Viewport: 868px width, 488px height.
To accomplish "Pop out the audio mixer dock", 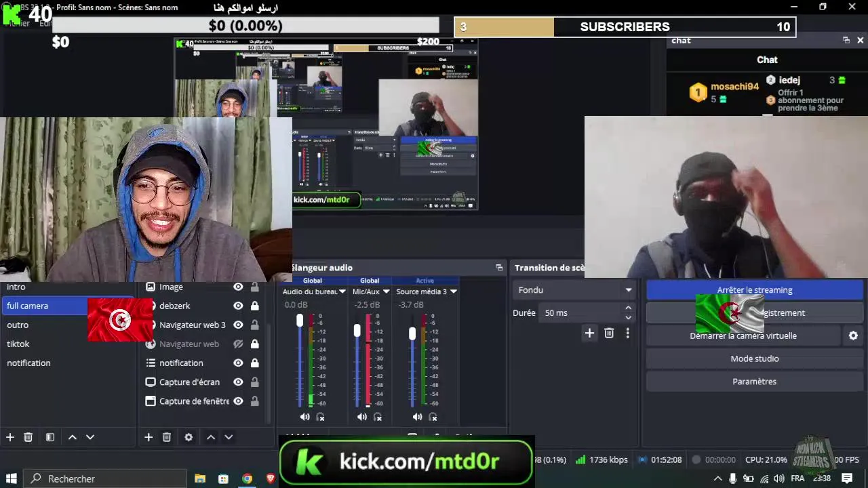I will click(499, 268).
